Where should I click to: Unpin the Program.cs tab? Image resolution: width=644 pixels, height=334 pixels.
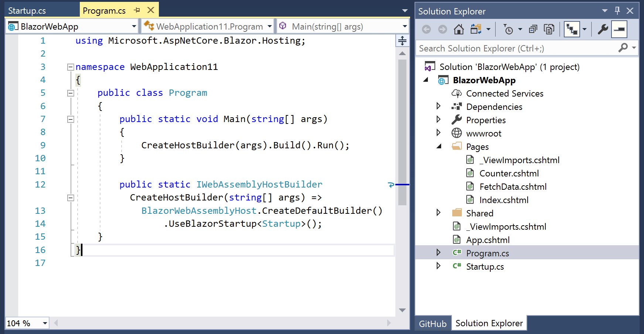[137, 10]
